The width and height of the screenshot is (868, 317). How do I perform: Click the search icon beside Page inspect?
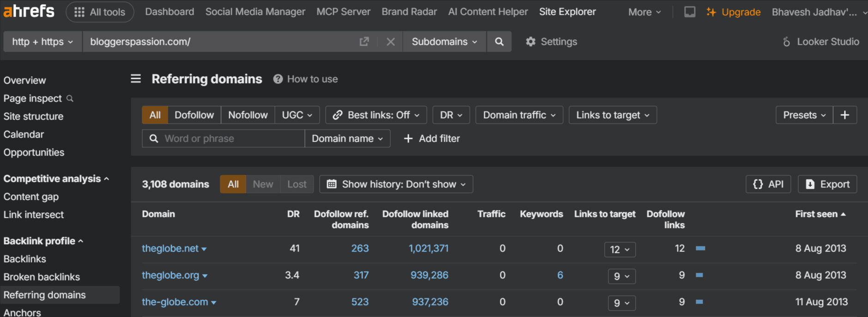(70, 98)
